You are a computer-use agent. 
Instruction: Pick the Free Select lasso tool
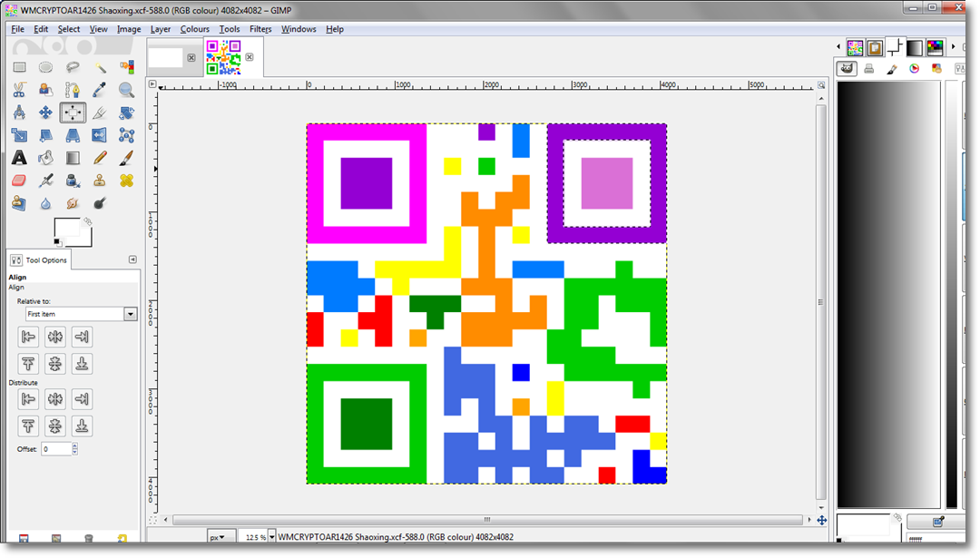tap(73, 67)
